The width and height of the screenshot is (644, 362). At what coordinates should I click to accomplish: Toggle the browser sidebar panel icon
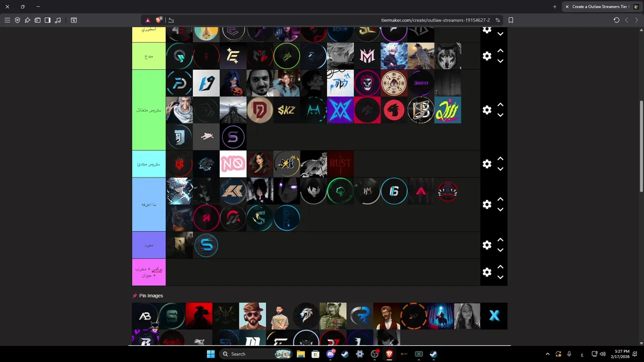click(47, 20)
